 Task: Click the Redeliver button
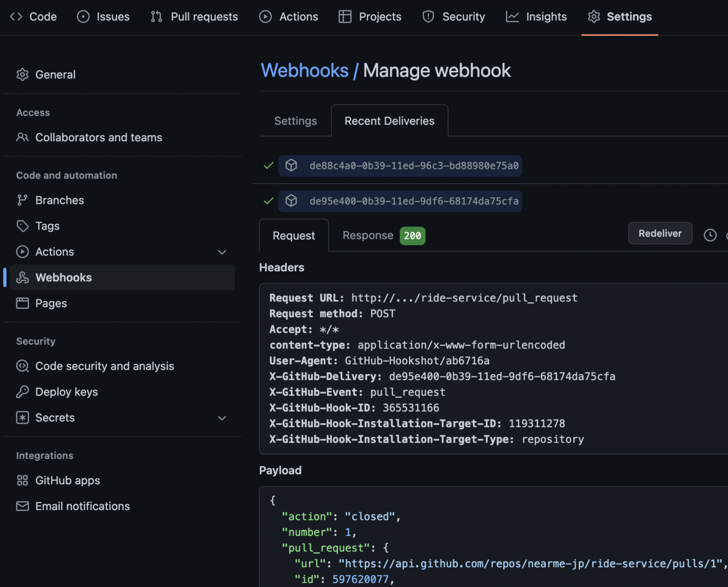pyautogui.click(x=660, y=233)
